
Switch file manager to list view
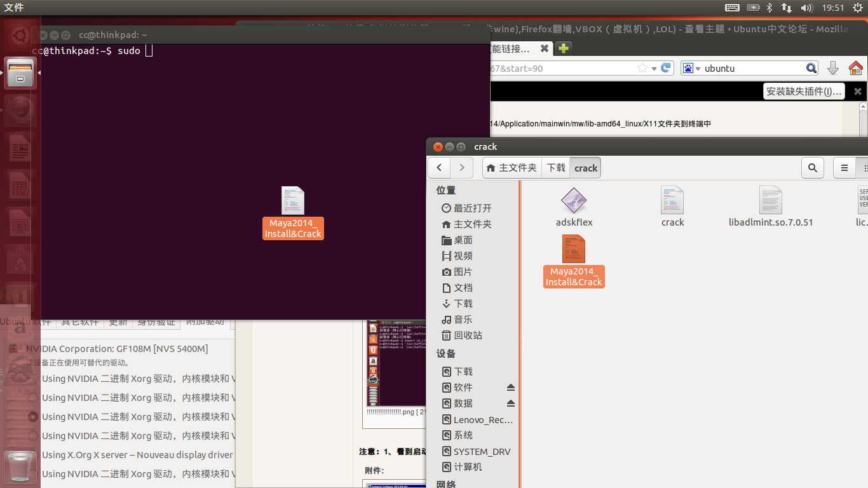(x=844, y=168)
